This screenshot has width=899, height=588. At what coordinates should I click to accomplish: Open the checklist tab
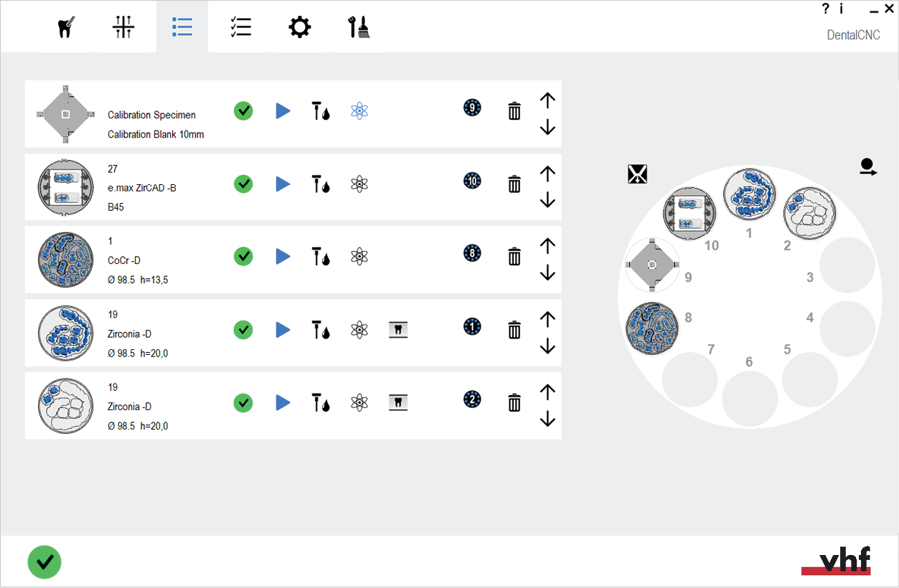(x=240, y=27)
